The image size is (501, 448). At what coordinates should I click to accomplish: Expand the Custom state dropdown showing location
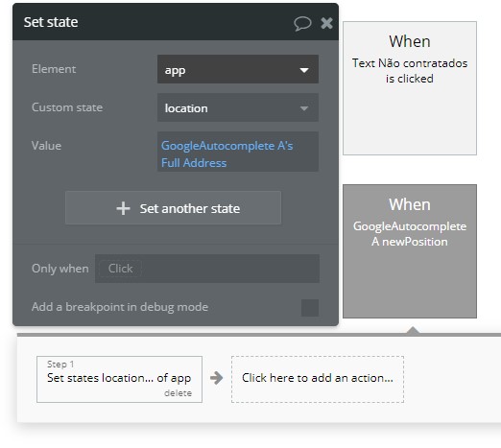tap(238, 107)
